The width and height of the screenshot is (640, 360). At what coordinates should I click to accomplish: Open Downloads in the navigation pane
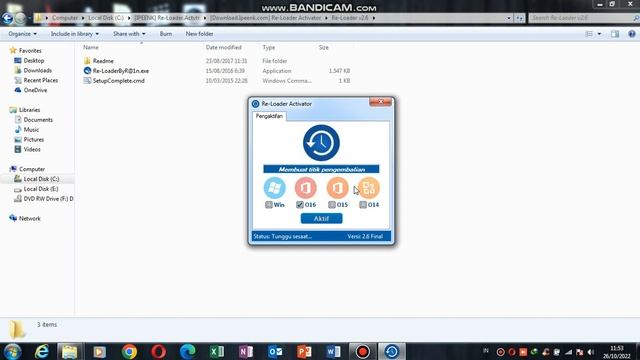(38, 70)
